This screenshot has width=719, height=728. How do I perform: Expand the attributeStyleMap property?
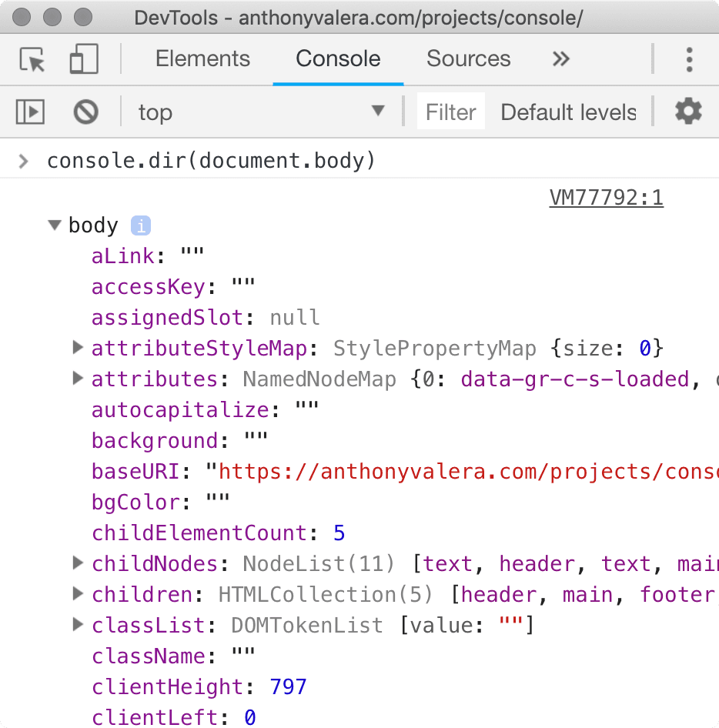click(77, 347)
